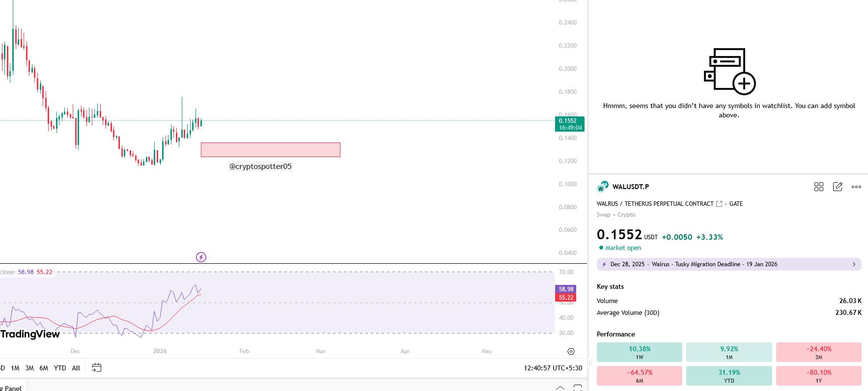Collapse the bottom panel with the chevron

pyautogui.click(x=560, y=388)
